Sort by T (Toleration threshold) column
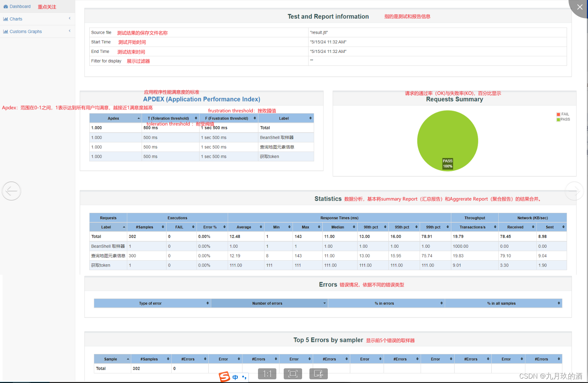 click(x=171, y=118)
